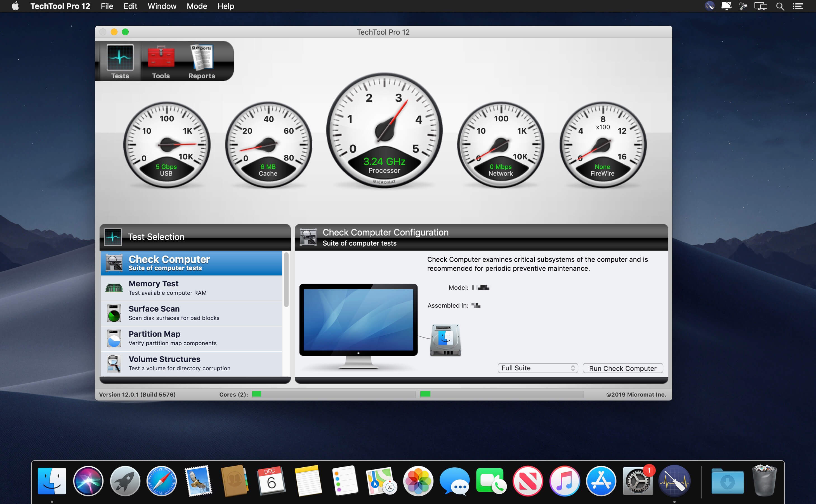The image size is (816, 504).
Task: Click the Cache size gauge
Action: (x=268, y=145)
